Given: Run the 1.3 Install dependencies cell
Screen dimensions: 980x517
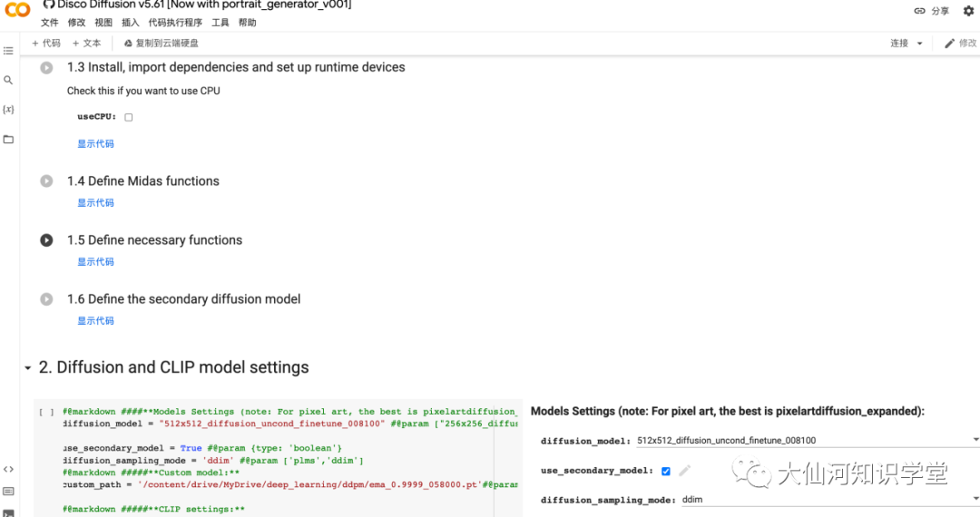Looking at the screenshot, I should tap(46, 68).
